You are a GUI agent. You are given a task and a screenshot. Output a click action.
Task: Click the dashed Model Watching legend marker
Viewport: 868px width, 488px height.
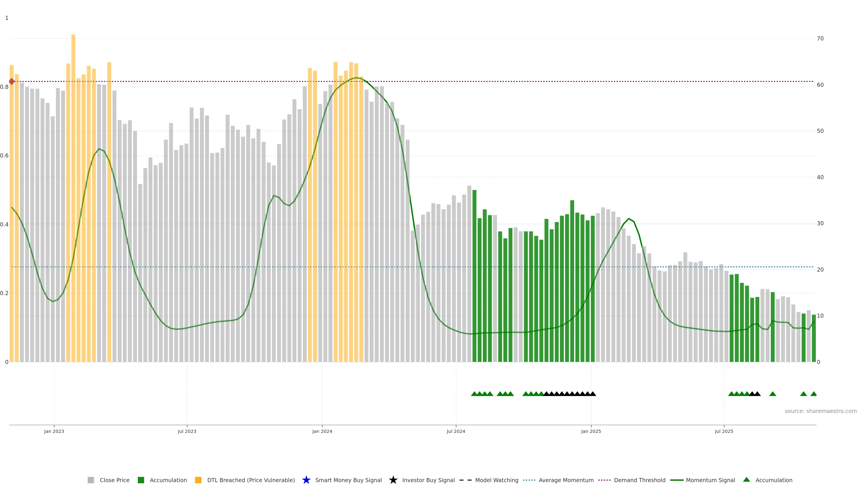pyautogui.click(x=465, y=480)
